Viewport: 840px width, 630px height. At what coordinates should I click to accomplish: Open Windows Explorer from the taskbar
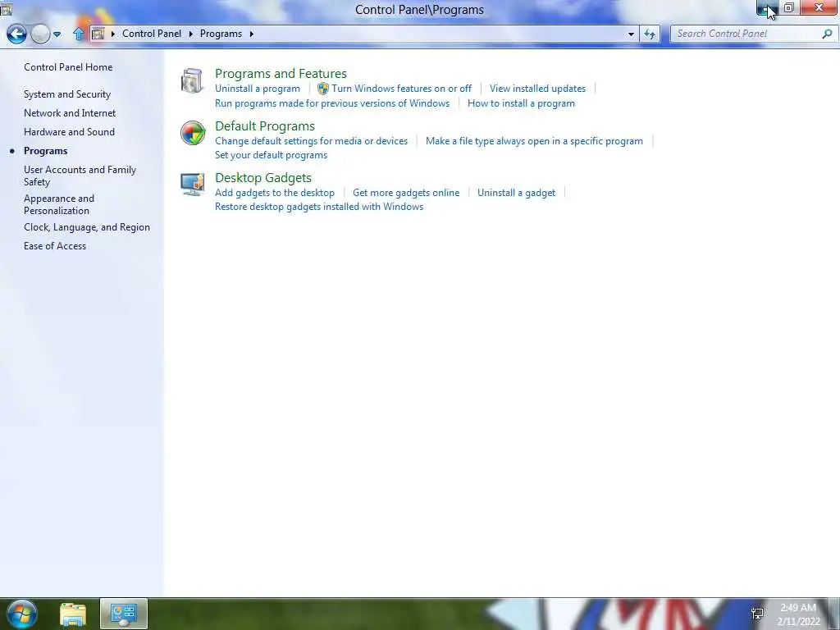73,614
